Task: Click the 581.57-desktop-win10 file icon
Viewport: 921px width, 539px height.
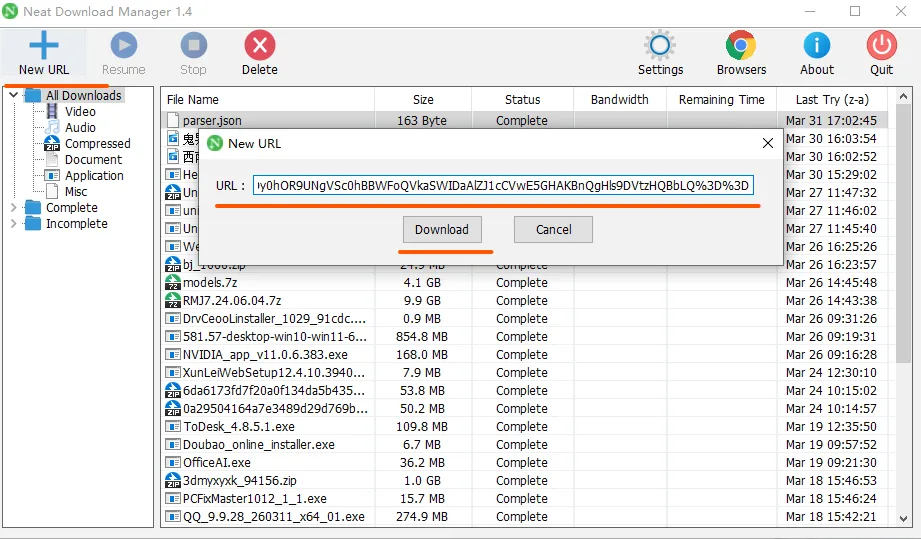Action: click(x=173, y=336)
